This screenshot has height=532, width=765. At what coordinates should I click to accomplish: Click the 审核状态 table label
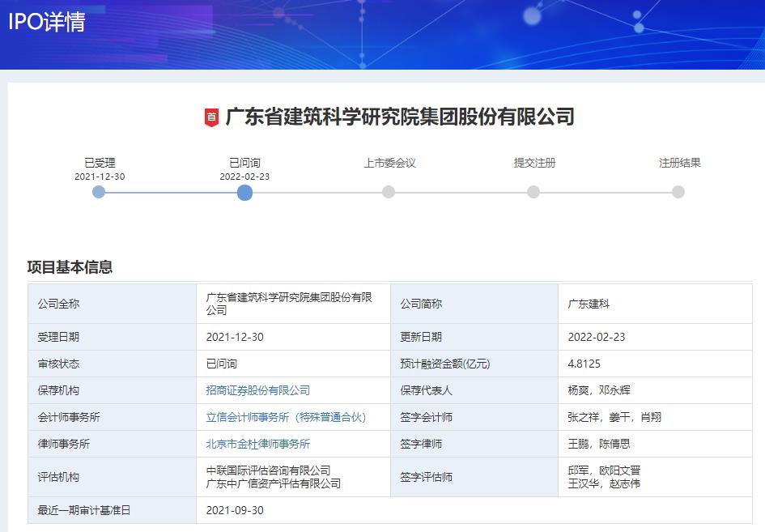pyautogui.click(x=58, y=364)
